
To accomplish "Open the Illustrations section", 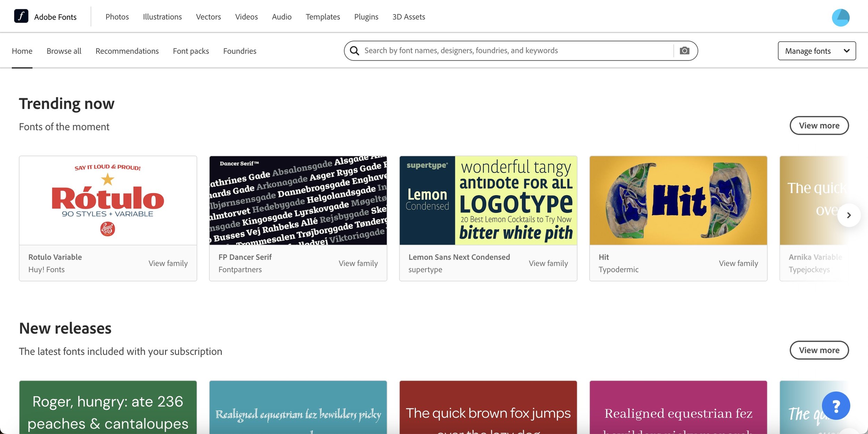I will pyautogui.click(x=162, y=17).
